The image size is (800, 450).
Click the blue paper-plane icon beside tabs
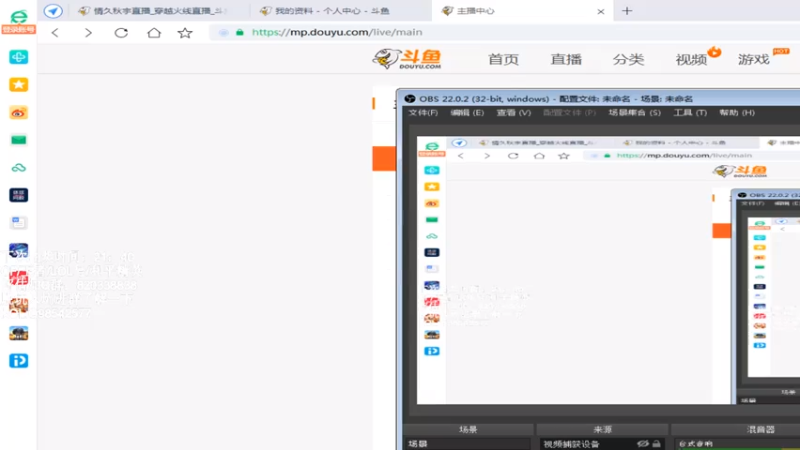point(53,11)
